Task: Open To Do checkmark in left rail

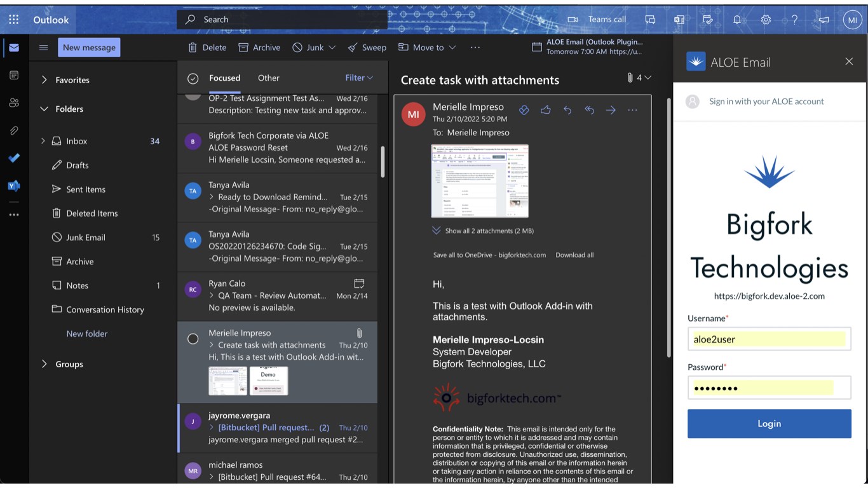Action: [14, 158]
